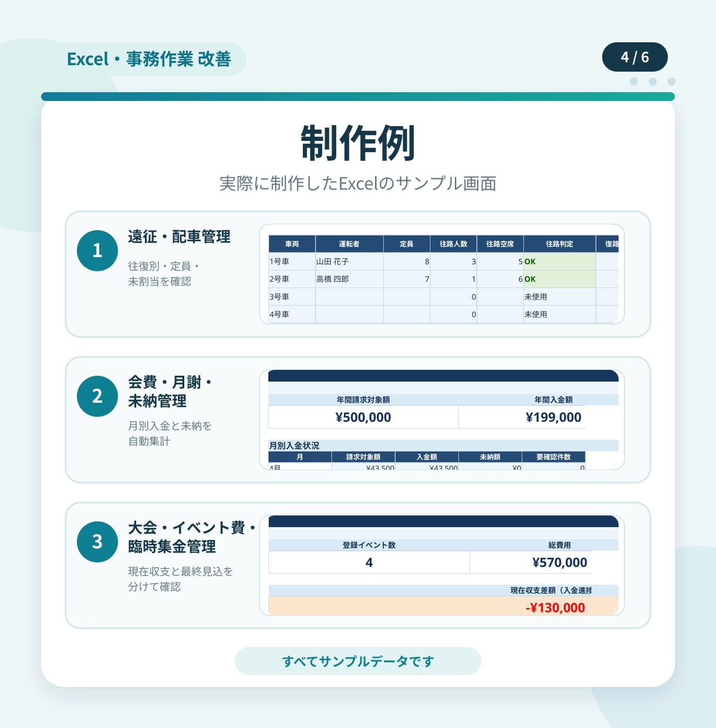Click the '往路人数' column header
The image size is (716, 728).
tap(454, 244)
